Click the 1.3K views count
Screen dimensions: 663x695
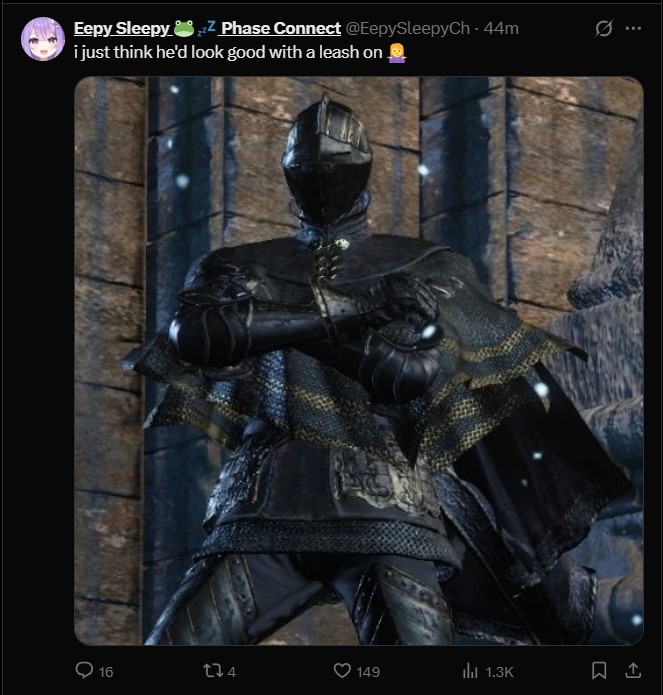[x=499, y=672]
